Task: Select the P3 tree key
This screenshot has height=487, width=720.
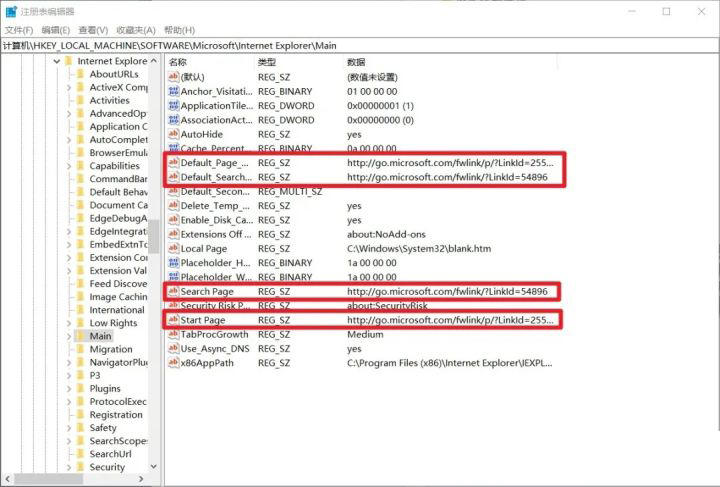Action: click(x=95, y=375)
